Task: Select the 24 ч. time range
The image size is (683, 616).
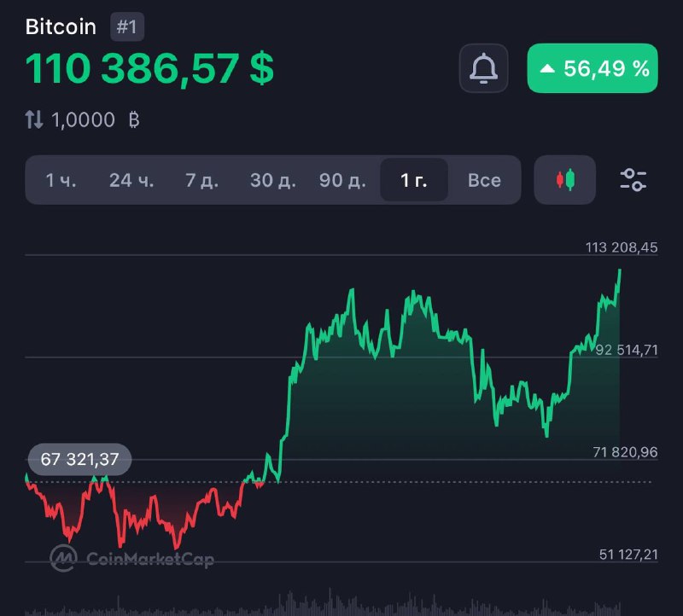Action: 131,180
